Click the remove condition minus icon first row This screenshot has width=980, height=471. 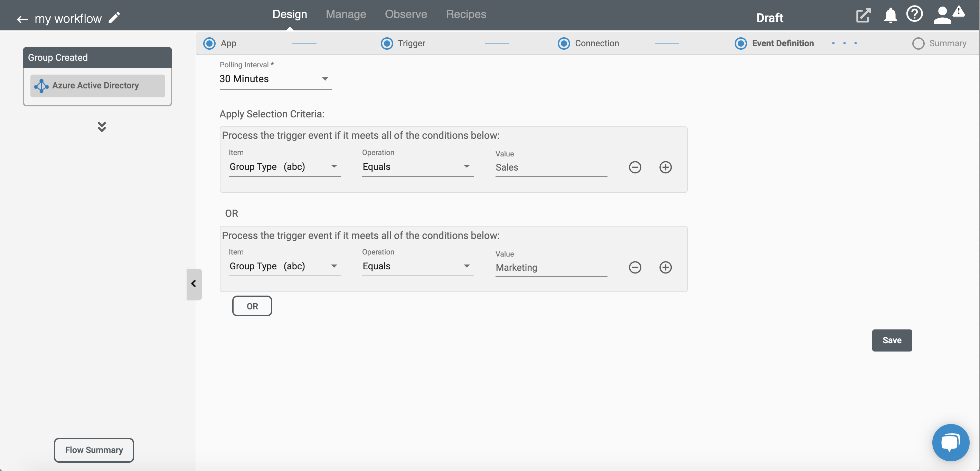[634, 167]
